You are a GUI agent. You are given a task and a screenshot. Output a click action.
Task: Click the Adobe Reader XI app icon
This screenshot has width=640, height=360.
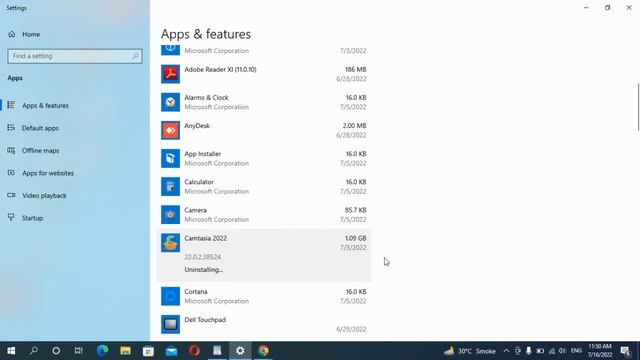[170, 74]
